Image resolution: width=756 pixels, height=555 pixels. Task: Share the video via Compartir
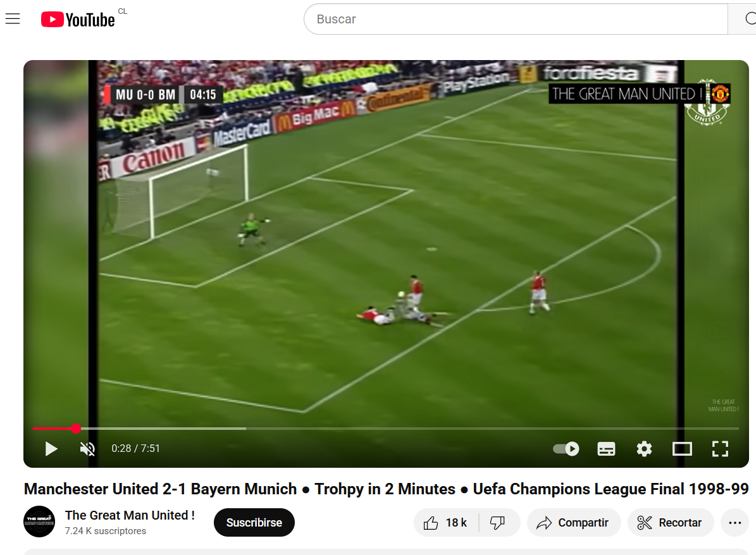click(574, 522)
